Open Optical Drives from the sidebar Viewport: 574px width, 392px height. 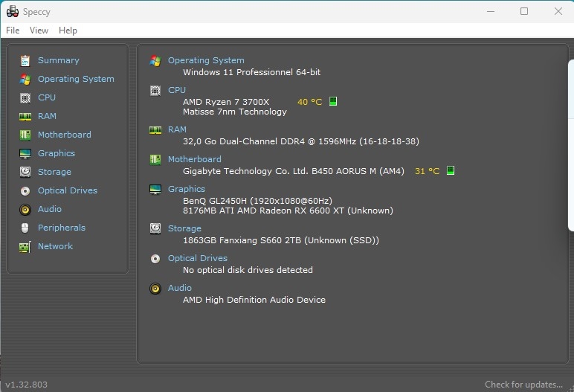click(68, 190)
